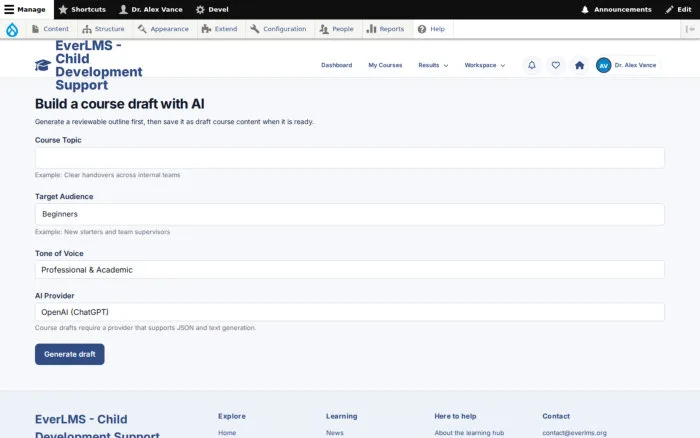Open the Structure admin menu

click(x=103, y=29)
